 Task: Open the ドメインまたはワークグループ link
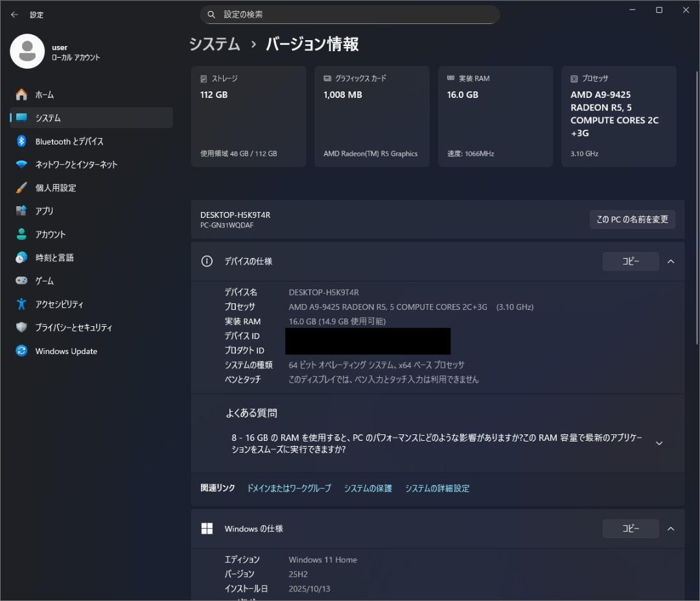click(289, 488)
